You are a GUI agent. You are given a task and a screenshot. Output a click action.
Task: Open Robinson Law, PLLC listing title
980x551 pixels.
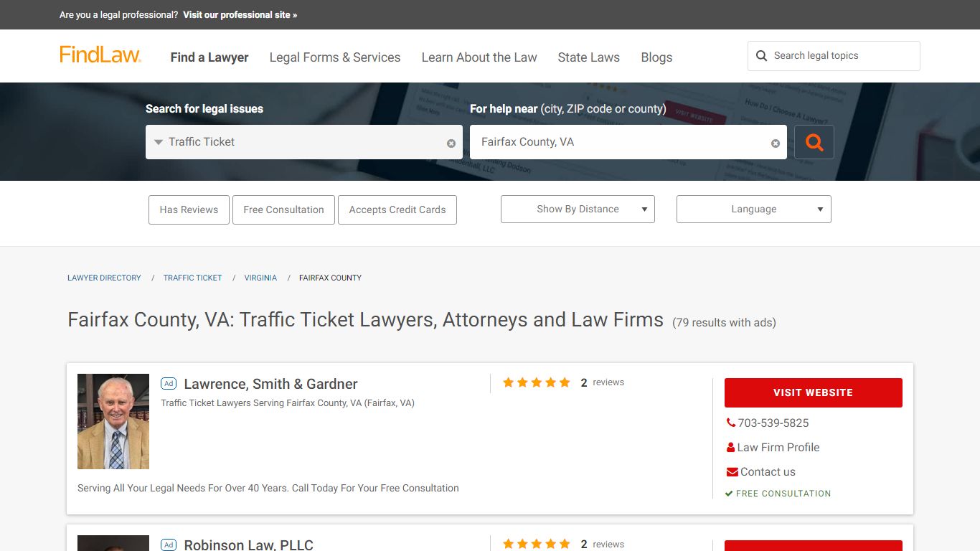coord(248,545)
